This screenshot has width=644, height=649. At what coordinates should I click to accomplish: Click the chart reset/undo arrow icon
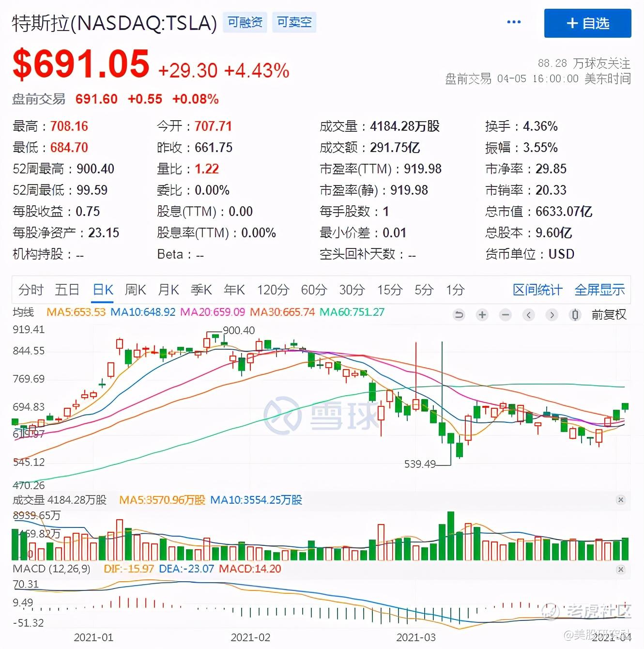point(459,315)
